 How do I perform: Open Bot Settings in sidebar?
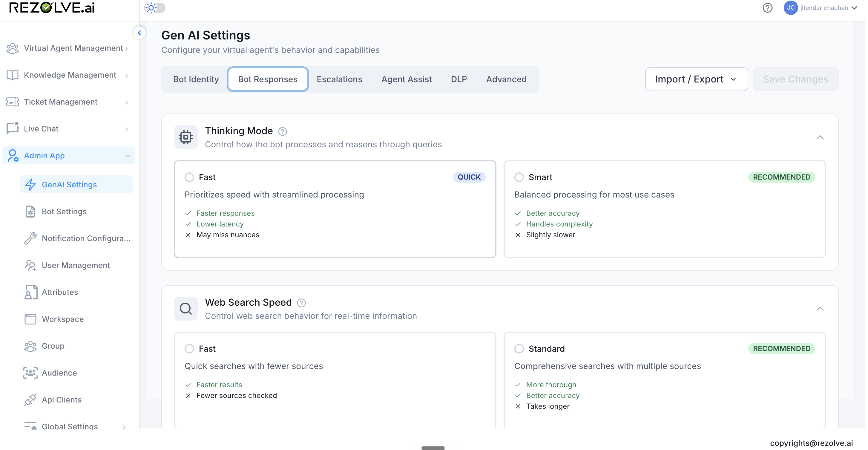(x=76, y=211)
